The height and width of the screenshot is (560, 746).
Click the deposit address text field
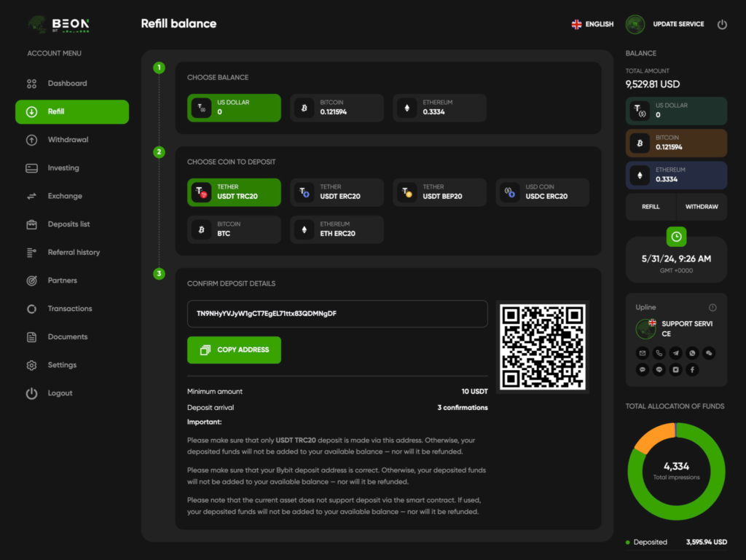[x=337, y=314]
